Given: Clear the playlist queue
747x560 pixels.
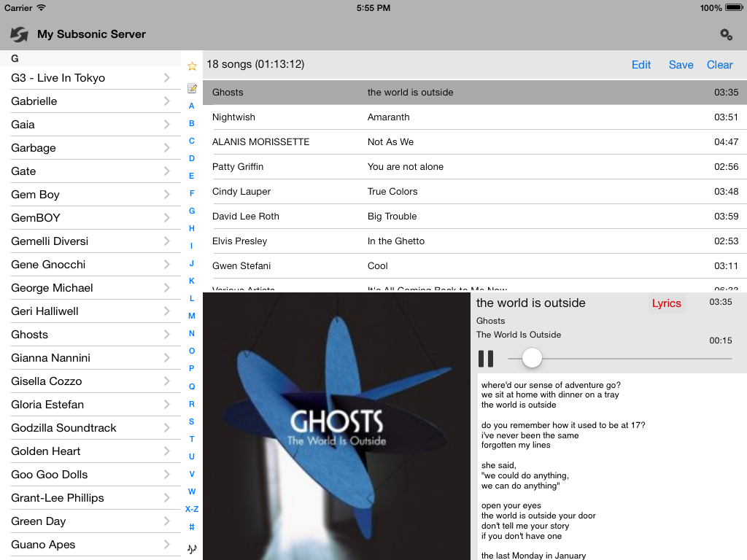Looking at the screenshot, I should point(719,65).
